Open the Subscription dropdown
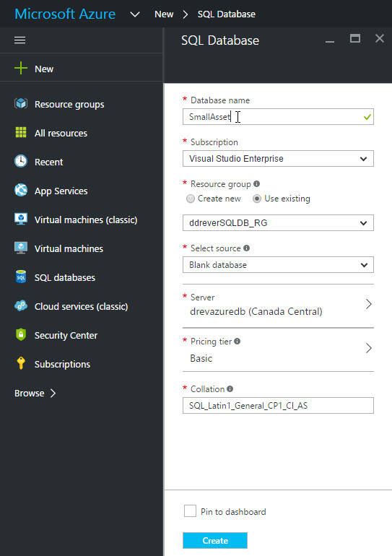Viewport: 392px width, 556px height. [278, 159]
